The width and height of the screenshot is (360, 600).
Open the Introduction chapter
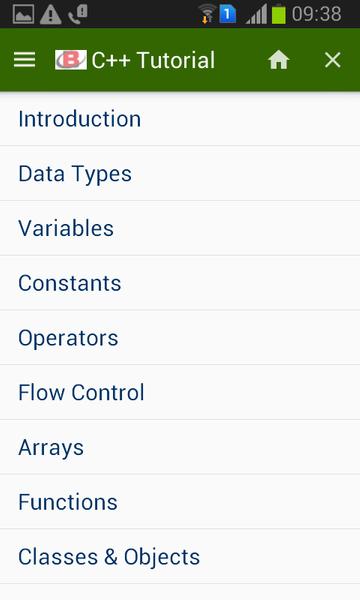pyautogui.click(x=180, y=119)
